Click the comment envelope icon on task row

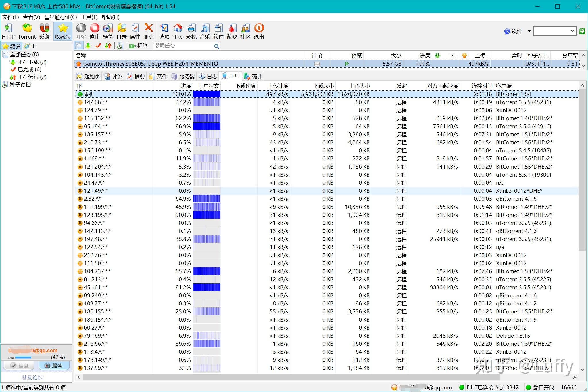[x=317, y=64]
